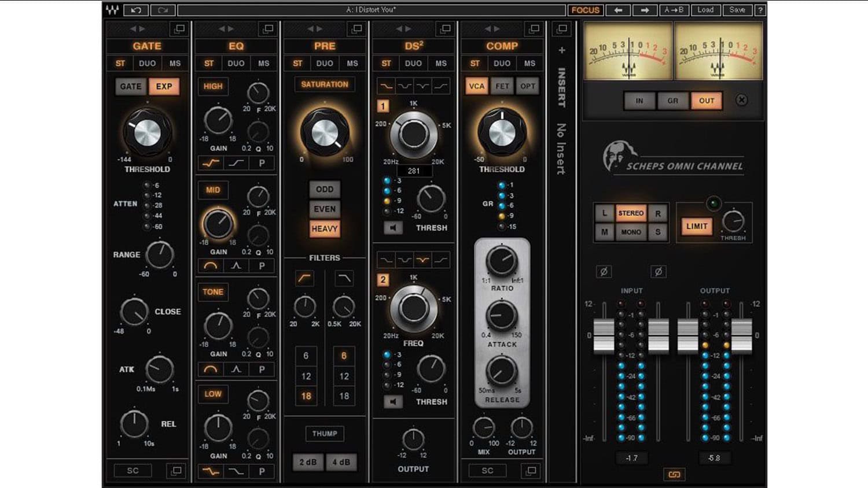868x488 pixels.
Task: Select VCA compressor type
Action: point(477,86)
